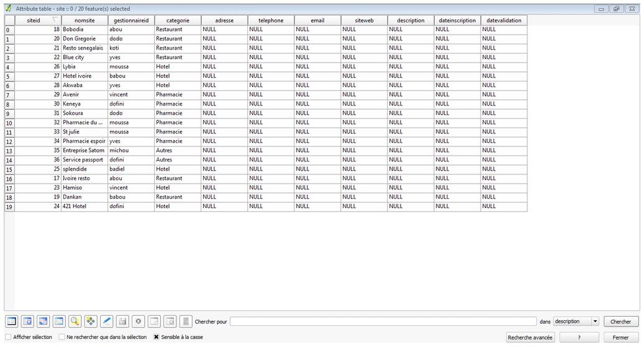Copy selected rows to clipboard
This screenshot has width=644, height=347.
pos(59,322)
